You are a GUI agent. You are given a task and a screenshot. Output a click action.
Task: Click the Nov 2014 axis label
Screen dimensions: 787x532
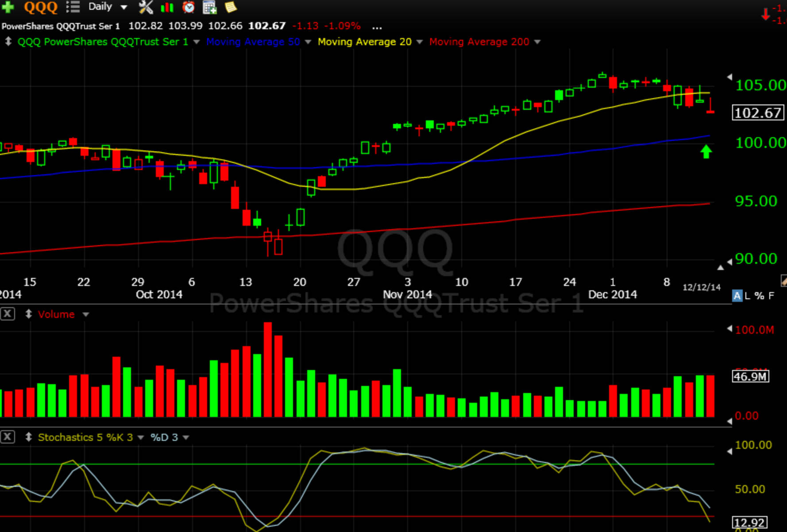pyautogui.click(x=407, y=294)
